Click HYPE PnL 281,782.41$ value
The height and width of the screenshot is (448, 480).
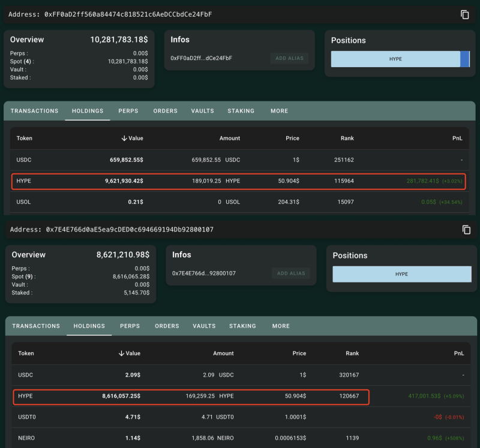click(x=422, y=181)
